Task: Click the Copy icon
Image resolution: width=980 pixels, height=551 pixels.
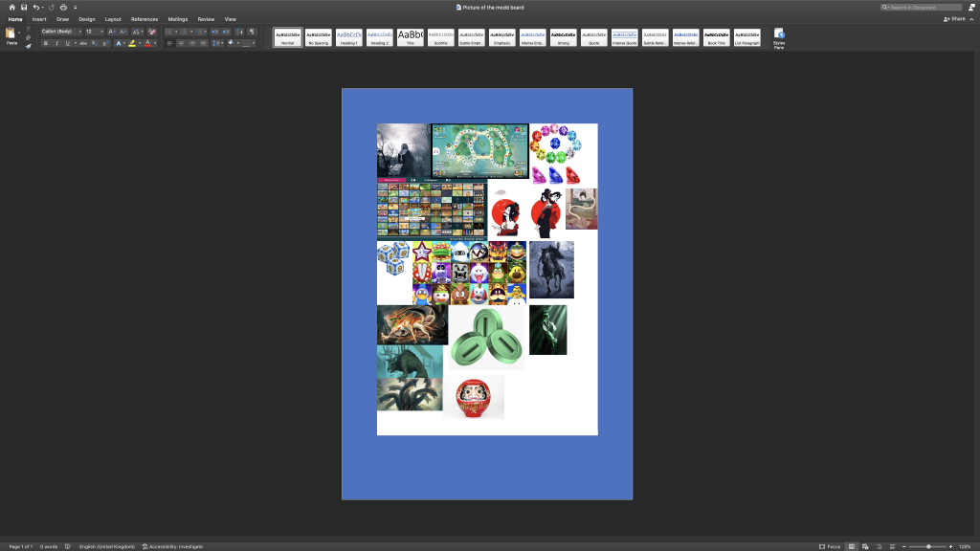Action: point(28,37)
